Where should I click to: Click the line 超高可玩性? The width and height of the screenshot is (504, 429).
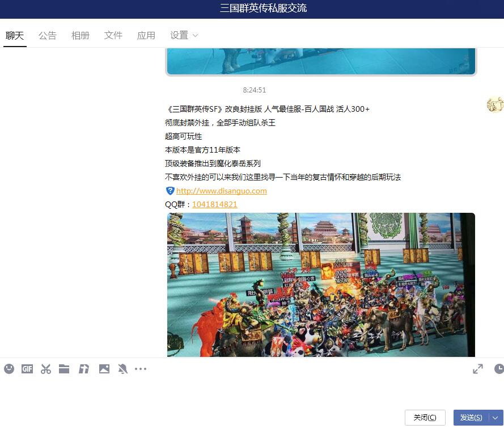coord(183,136)
